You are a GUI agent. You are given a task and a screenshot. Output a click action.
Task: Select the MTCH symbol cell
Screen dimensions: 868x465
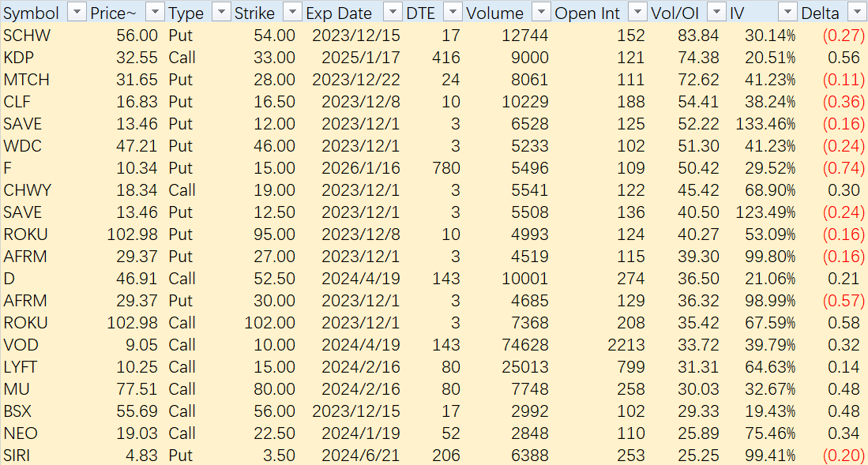click(26, 80)
